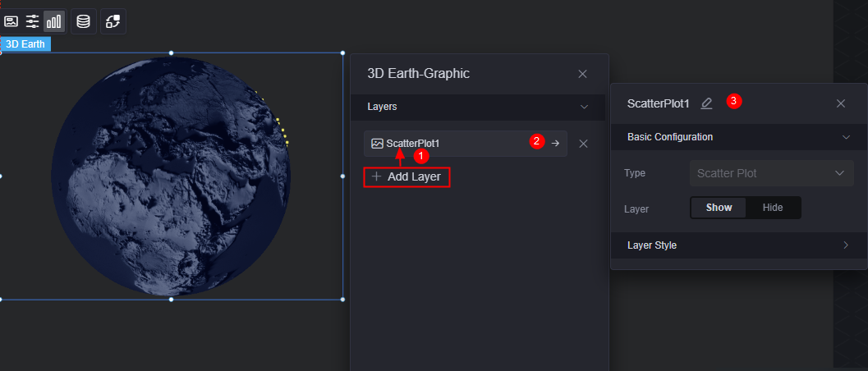This screenshot has height=371, width=868.
Task: Click the Type dropdown arrow
Action: [840, 174]
